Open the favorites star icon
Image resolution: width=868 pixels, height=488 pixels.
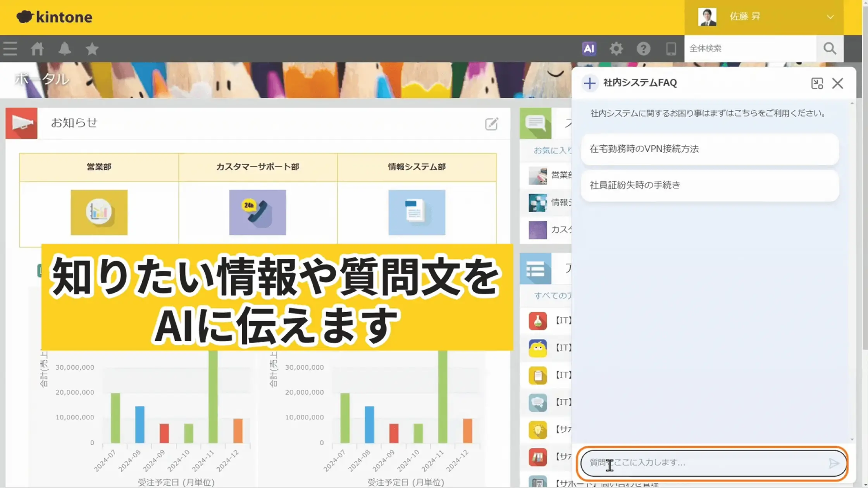92,49
